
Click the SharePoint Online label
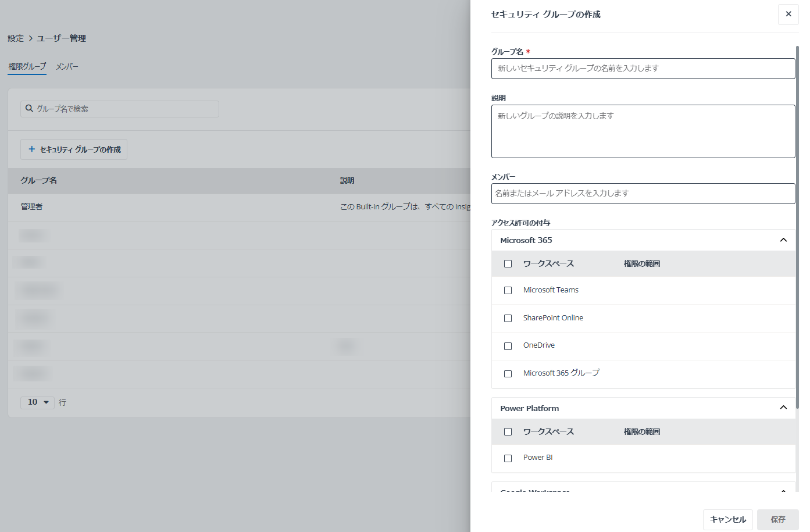[553, 318]
